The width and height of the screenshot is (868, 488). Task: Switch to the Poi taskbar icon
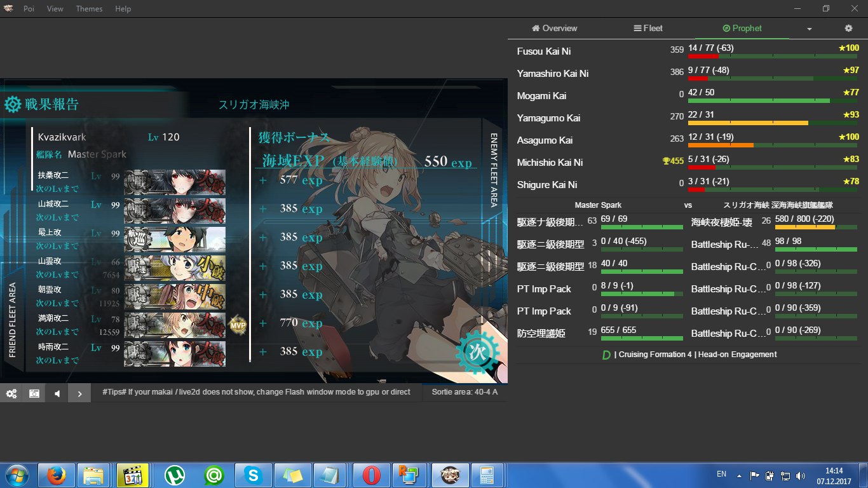pos(451,475)
